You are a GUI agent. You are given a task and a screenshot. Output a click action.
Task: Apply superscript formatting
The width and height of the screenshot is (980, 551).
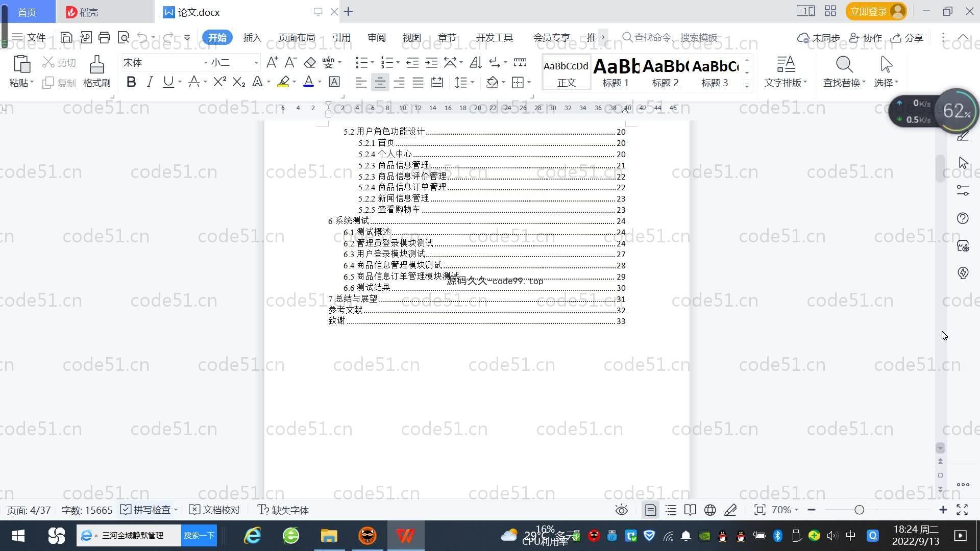220,82
